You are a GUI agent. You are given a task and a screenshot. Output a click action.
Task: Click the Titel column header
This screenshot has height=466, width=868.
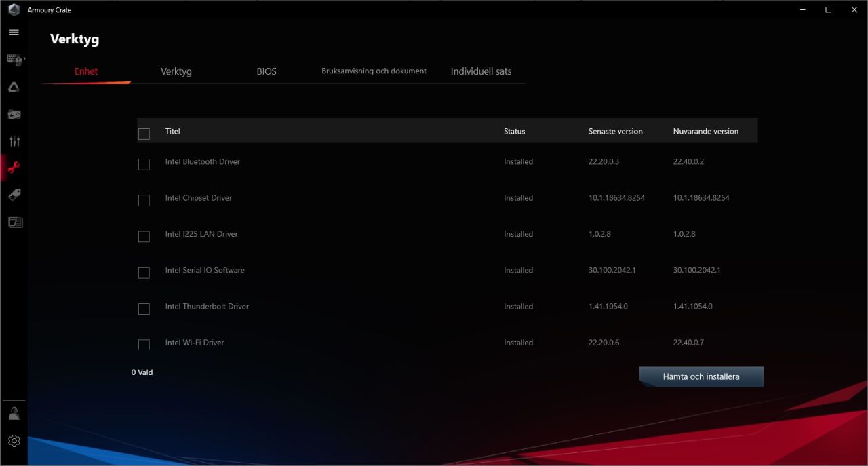(172, 131)
